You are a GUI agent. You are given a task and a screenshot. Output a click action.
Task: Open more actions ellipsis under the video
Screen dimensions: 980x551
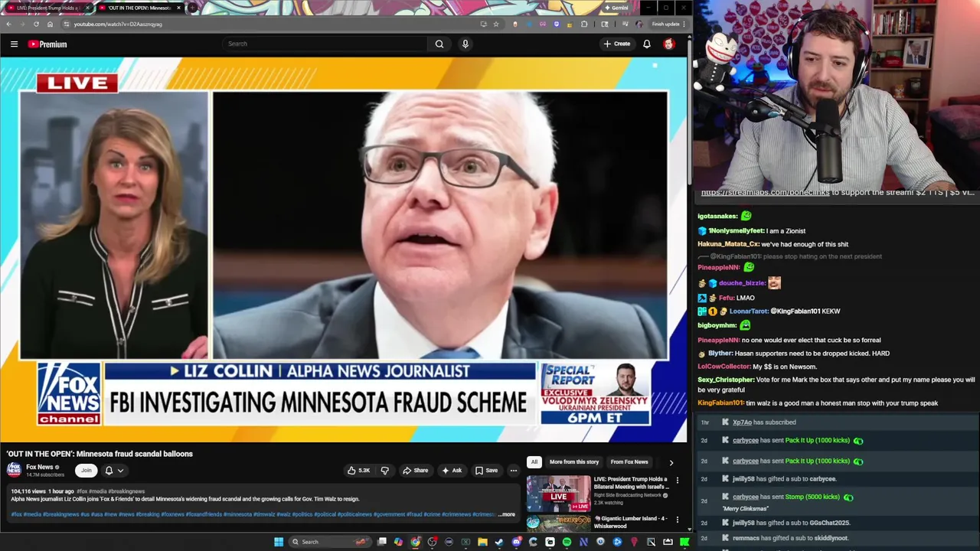tap(514, 471)
